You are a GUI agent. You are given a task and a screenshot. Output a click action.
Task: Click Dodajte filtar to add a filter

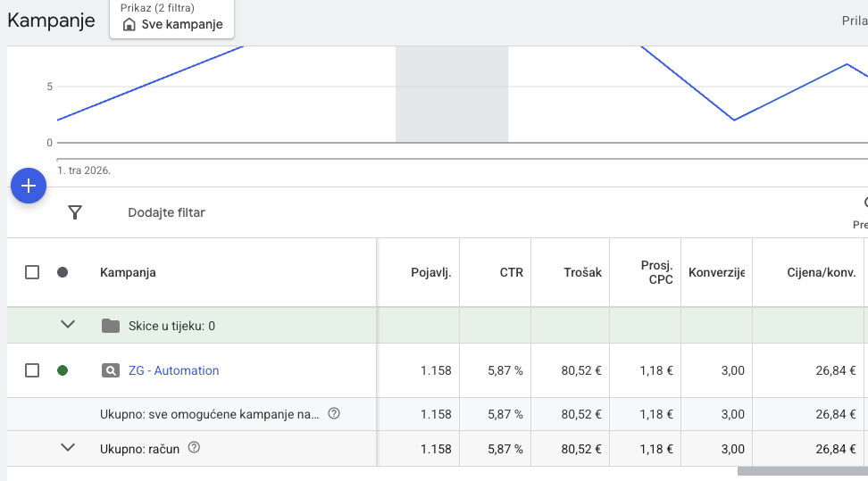coord(166,212)
